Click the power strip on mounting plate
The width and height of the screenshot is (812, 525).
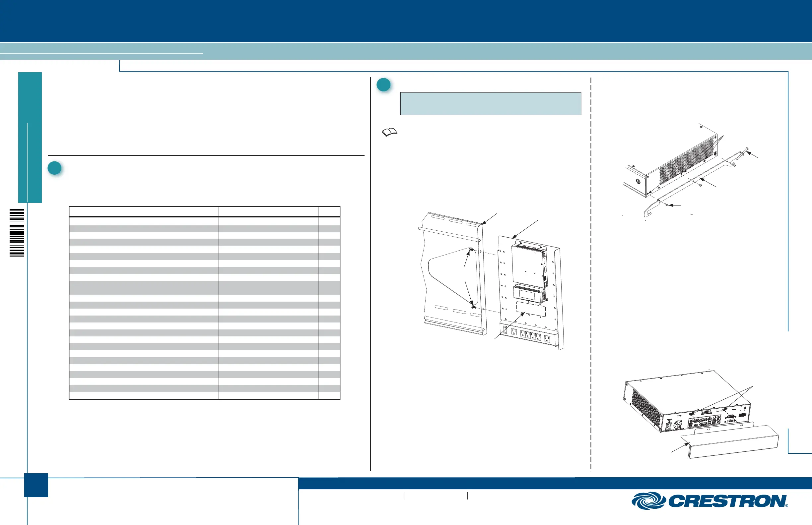[x=529, y=335]
